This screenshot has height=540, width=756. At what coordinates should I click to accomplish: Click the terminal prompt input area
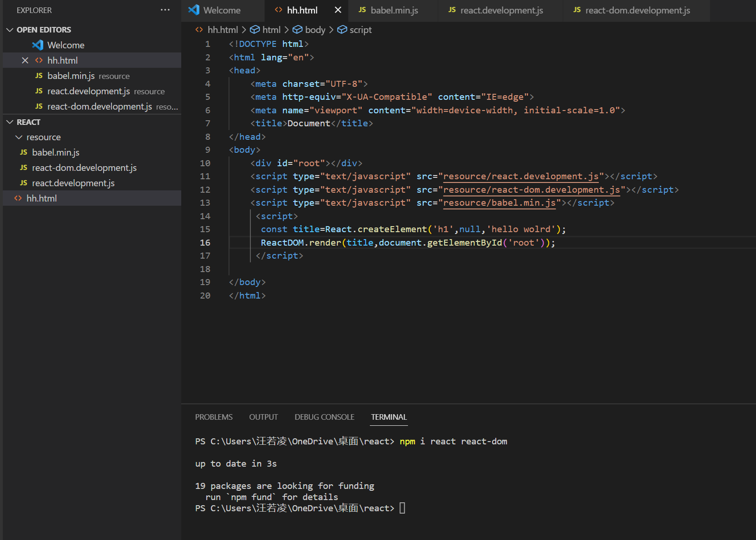pos(402,508)
